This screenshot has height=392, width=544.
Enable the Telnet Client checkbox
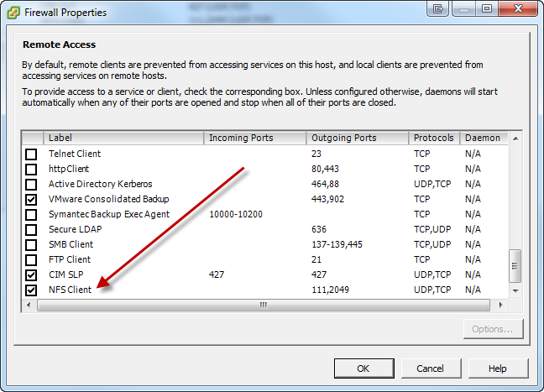click(31, 154)
